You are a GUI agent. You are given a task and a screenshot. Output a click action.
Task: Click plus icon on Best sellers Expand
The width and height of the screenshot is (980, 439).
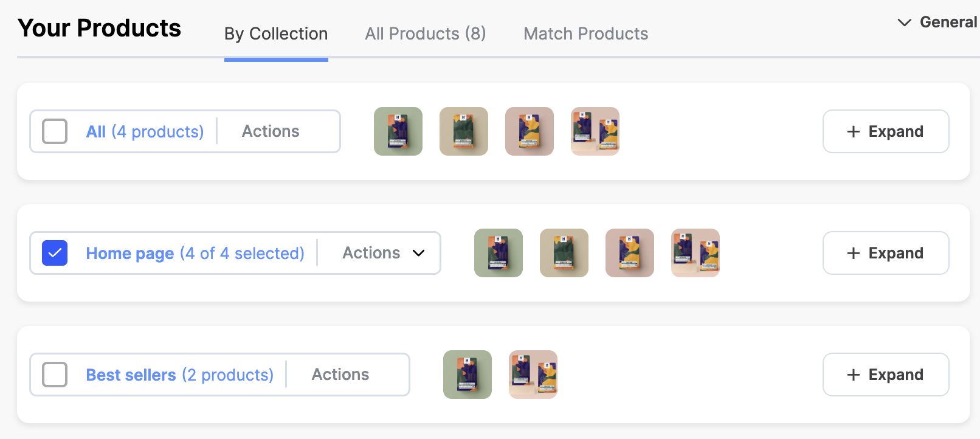tap(854, 375)
